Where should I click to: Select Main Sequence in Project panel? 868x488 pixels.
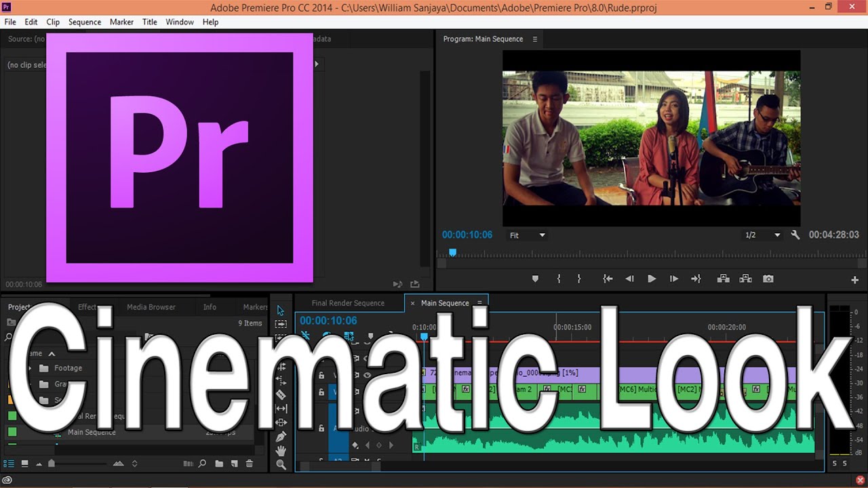[92, 432]
